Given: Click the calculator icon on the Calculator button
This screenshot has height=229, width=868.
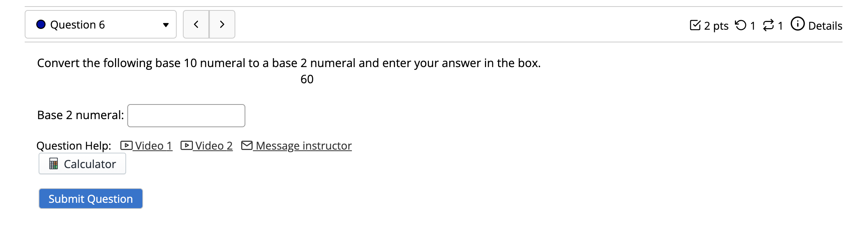Looking at the screenshot, I should (x=54, y=163).
